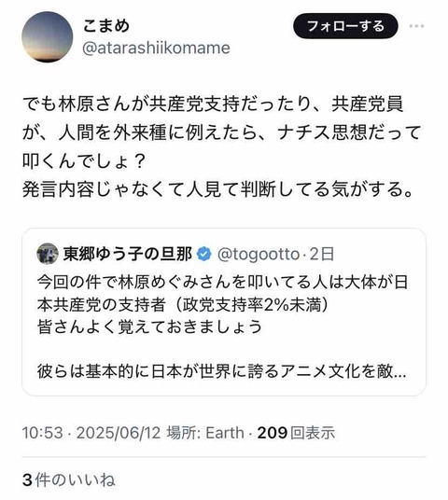View the 209 回表示 view count
The image size is (448, 500).
click(x=296, y=433)
